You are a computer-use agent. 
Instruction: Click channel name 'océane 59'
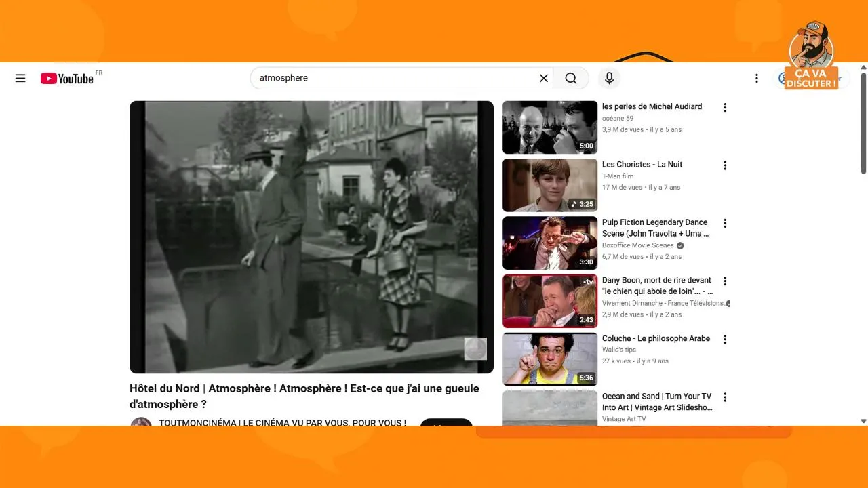click(x=618, y=118)
